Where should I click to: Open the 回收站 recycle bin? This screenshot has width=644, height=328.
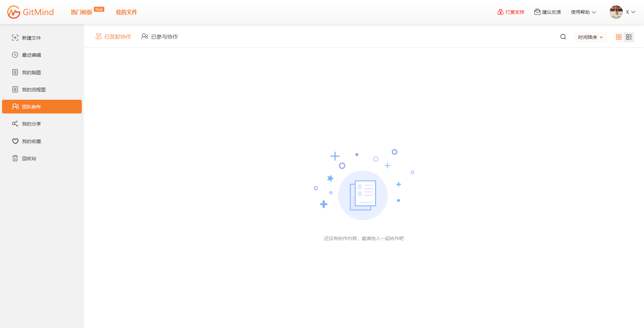(29, 158)
